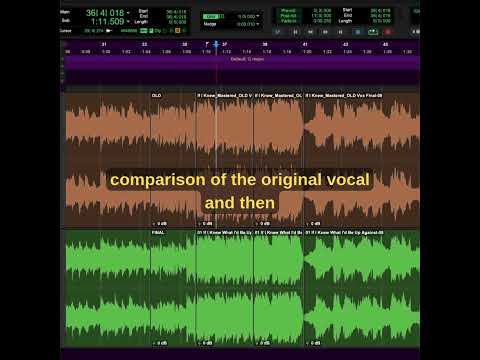Click the Stop transport button
Viewport: 480px width, 360px height.
click(x=358, y=32)
